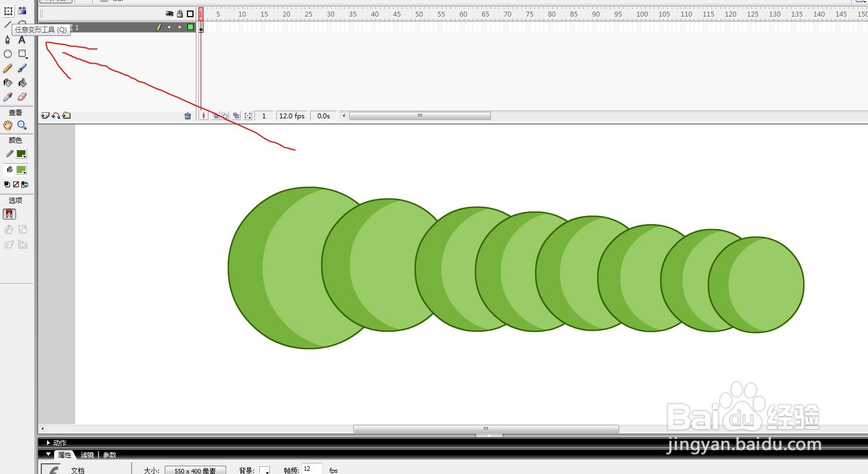Viewport: 868px width, 474px height.
Task: Toggle layer 1 visibility dot
Action: (x=169, y=27)
